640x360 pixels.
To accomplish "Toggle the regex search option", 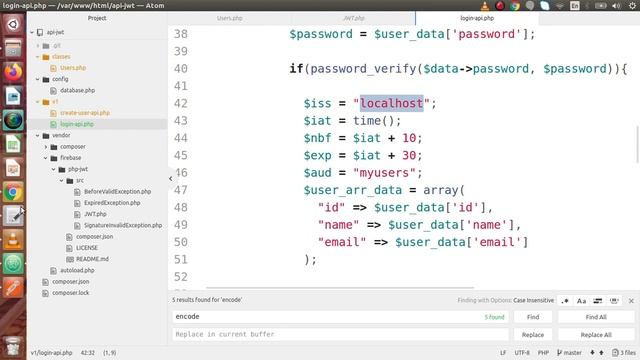I will [565, 301].
